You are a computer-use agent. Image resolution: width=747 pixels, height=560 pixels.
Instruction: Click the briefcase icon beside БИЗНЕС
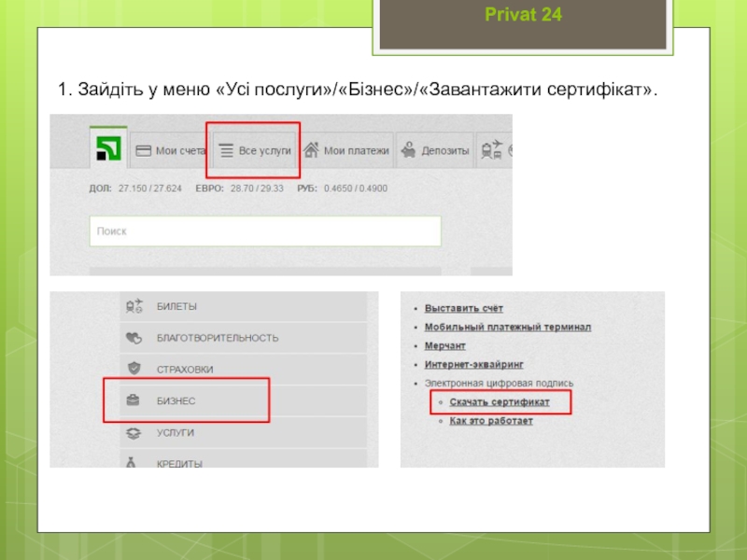(133, 400)
